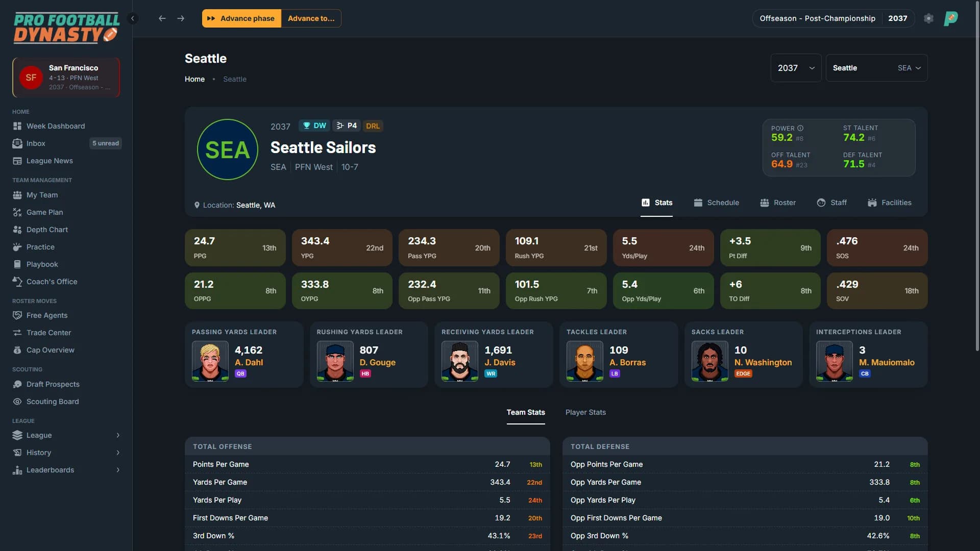980x551 pixels.
Task: Click the Game Plan icon
Action: point(17,212)
